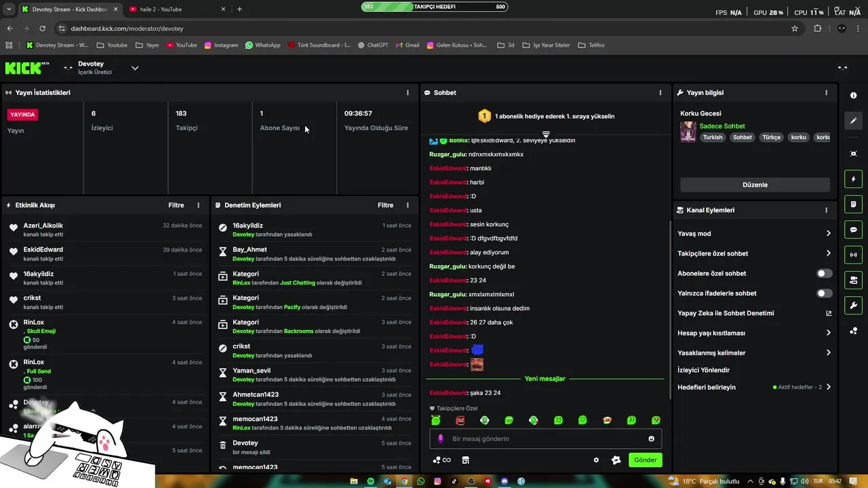Viewport: 868px width, 488px height.
Task: Click the takipçi hedefi progress bar
Action: pos(434,6)
